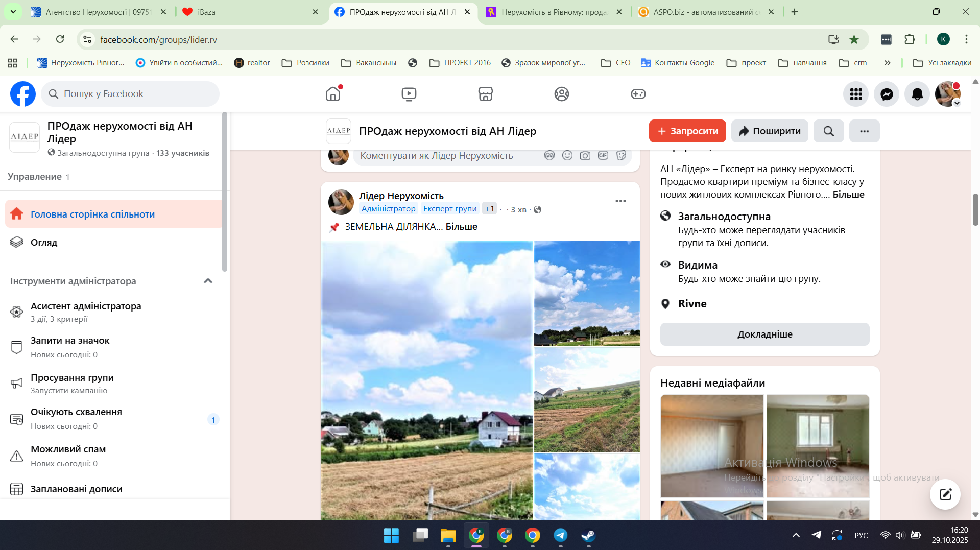The image size is (980, 550).
Task: Expand the hidden bookmarks overflow chevron
Action: click(888, 63)
